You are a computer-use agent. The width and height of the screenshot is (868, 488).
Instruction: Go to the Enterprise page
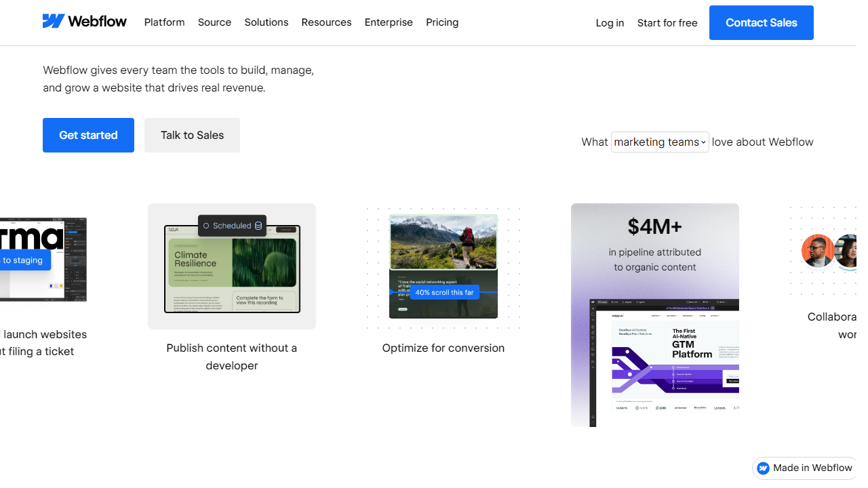pyautogui.click(x=389, y=22)
